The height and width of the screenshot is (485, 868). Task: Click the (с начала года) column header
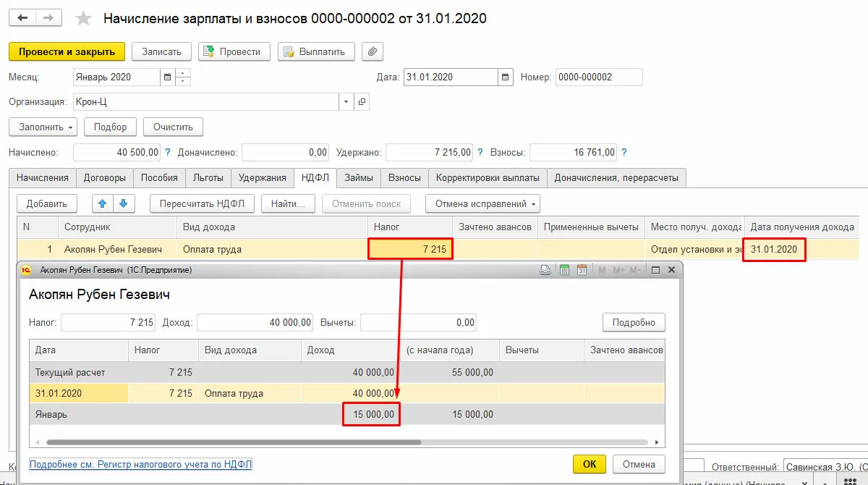click(449, 350)
